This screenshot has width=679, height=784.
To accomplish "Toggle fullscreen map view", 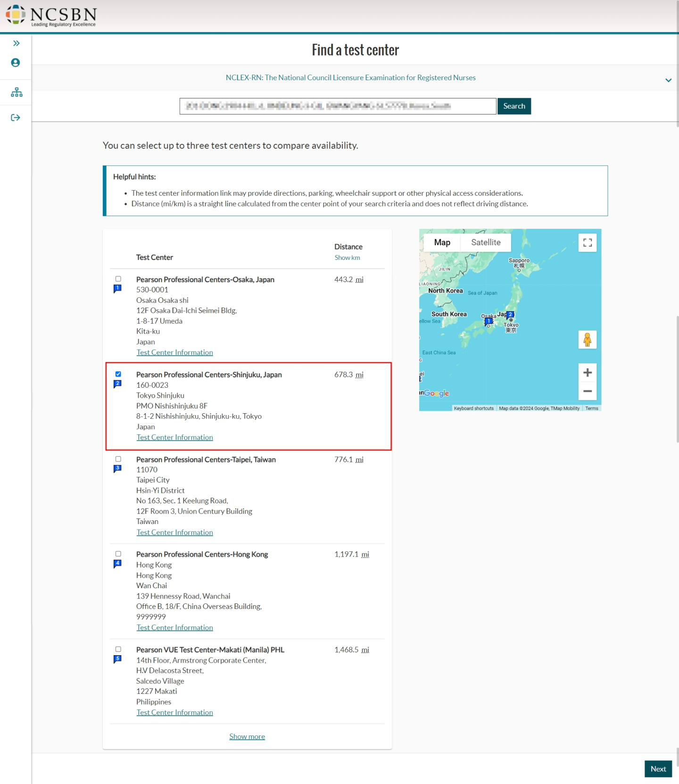I will [x=588, y=242].
